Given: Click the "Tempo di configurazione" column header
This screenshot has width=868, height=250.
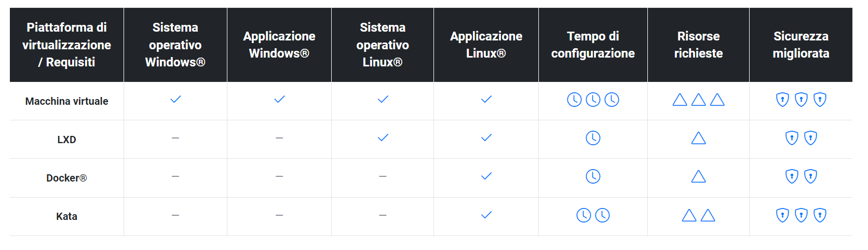Looking at the screenshot, I should (x=593, y=45).
